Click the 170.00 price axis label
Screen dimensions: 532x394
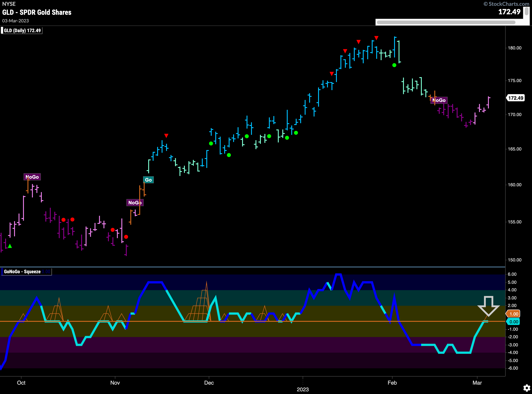point(515,115)
